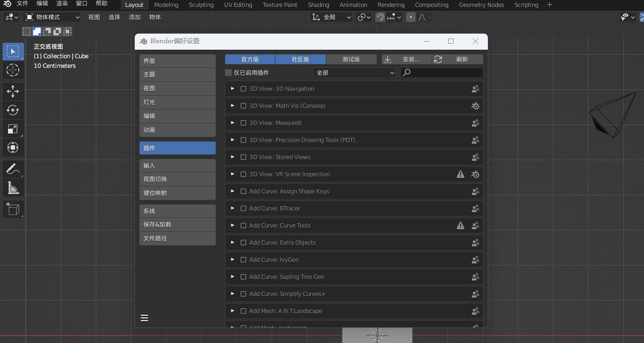Pick the Measure tool
Screen dimensions: 644x343
point(13,188)
